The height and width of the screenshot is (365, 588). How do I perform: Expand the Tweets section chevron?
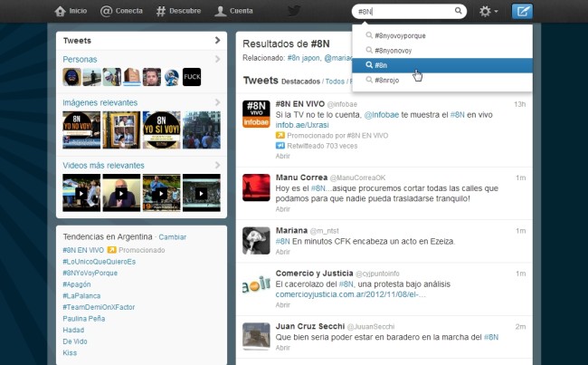click(x=217, y=40)
